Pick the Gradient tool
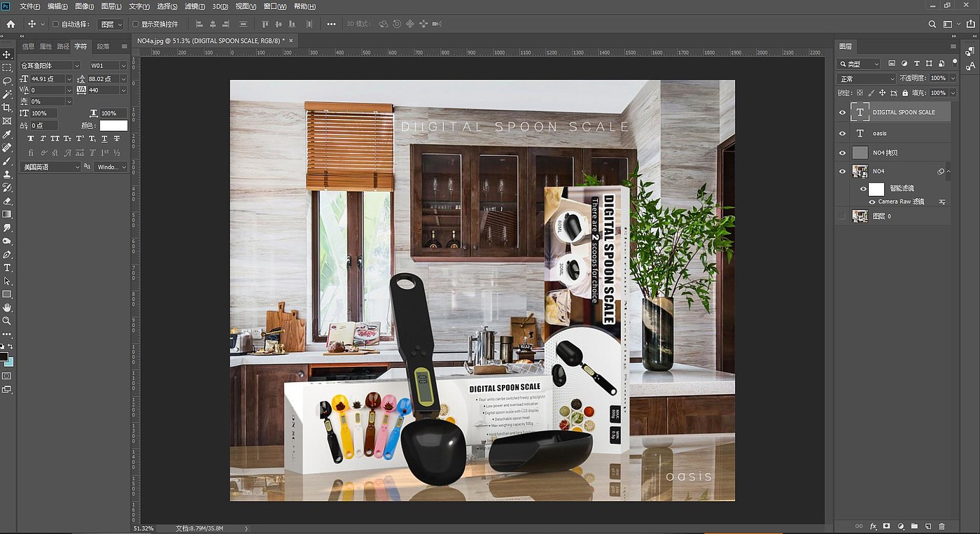 point(7,214)
